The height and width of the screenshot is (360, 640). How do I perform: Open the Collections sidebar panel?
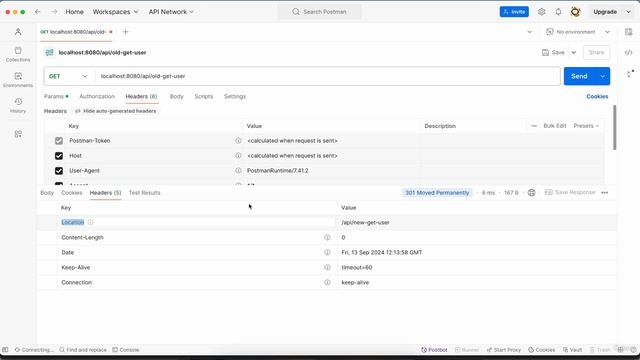tap(18, 54)
